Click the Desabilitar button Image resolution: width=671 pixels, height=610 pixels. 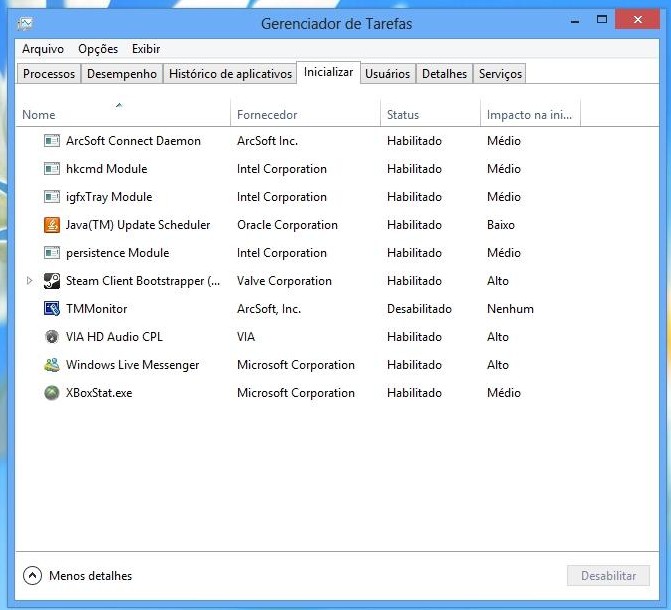608,576
